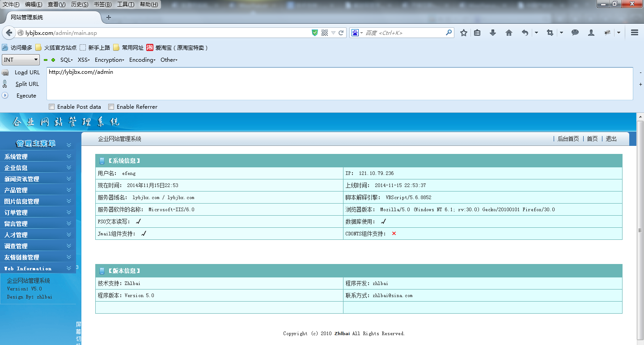
Task: Click the 后台首页 link
Action: click(x=568, y=139)
